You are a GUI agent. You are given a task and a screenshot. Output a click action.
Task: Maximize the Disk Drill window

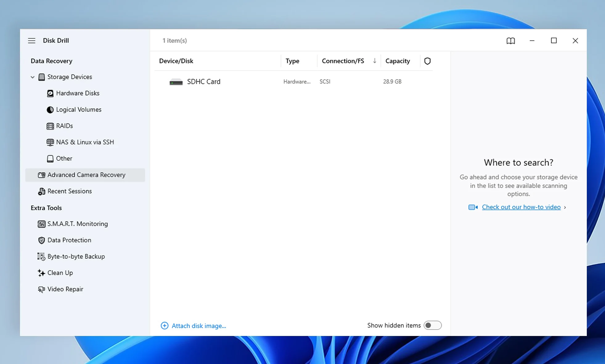[554, 41]
